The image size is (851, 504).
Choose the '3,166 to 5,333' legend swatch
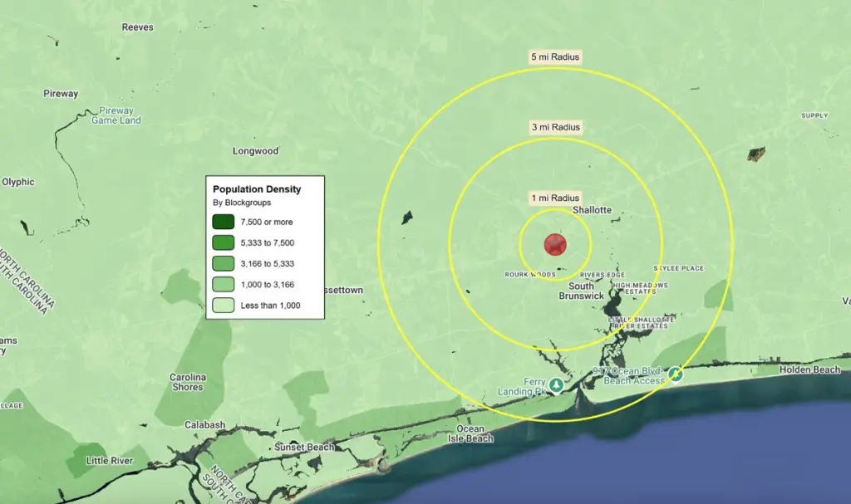point(223,264)
